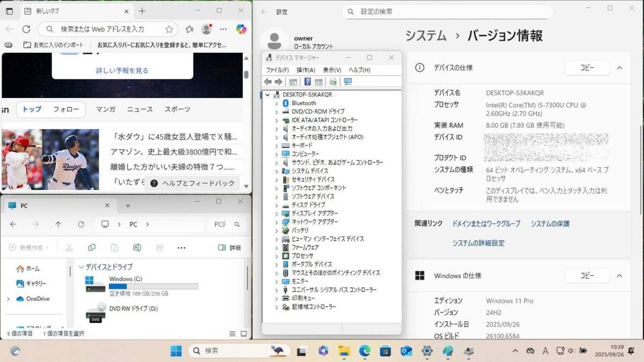Screen dimensions: 644x362
Task: Click scan for hardware changes toolbar icon
Action: click(x=348, y=82)
